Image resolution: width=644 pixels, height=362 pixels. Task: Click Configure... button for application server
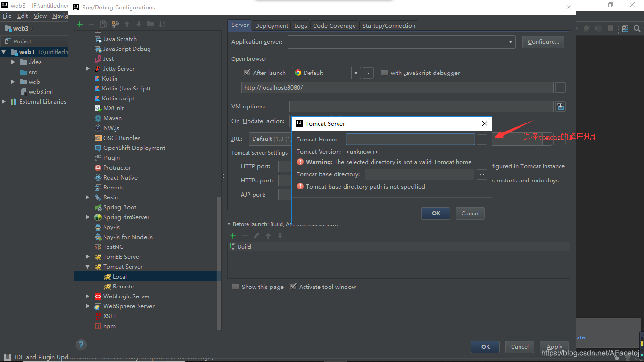543,42
